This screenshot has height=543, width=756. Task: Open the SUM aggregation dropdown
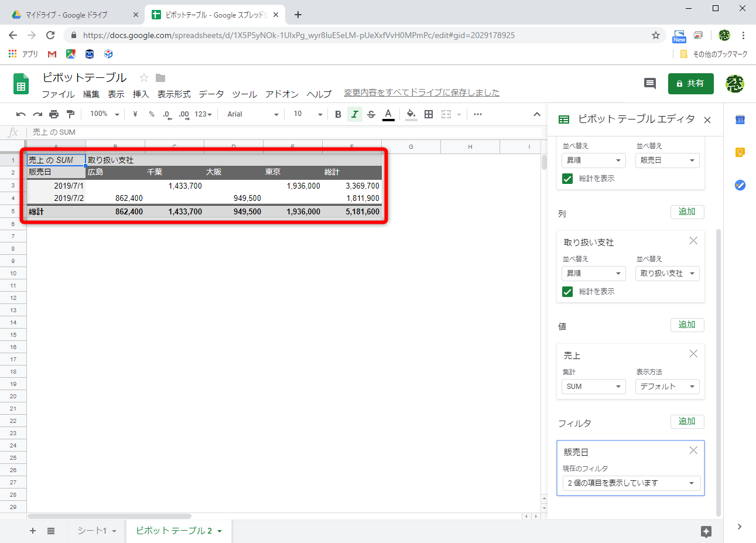coord(593,386)
